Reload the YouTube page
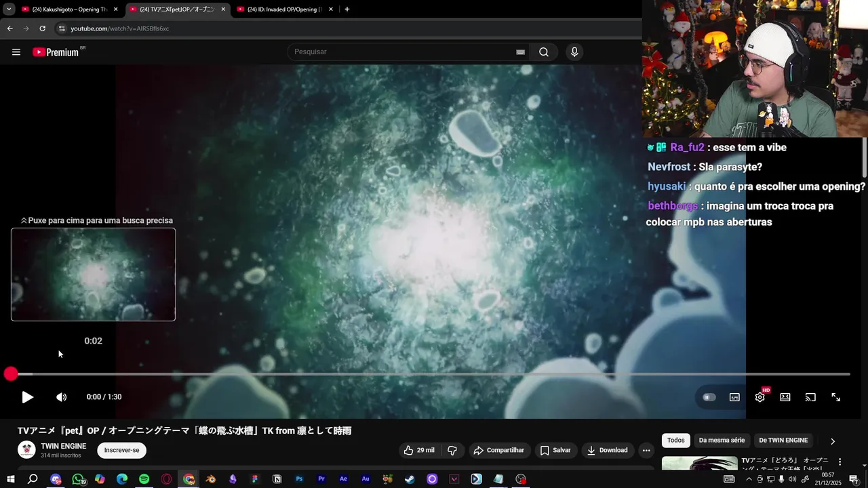 click(x=42, y=28)
